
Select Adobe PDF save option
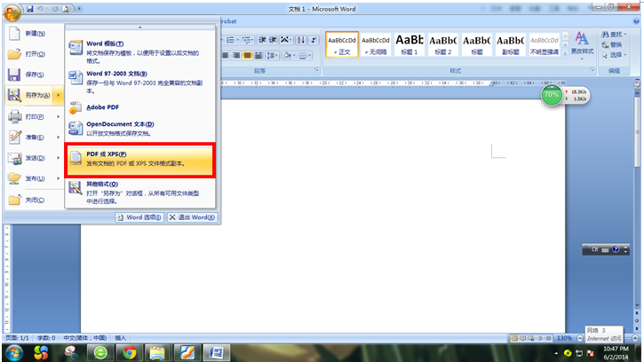pyautogui.click(x=140, y=107)
